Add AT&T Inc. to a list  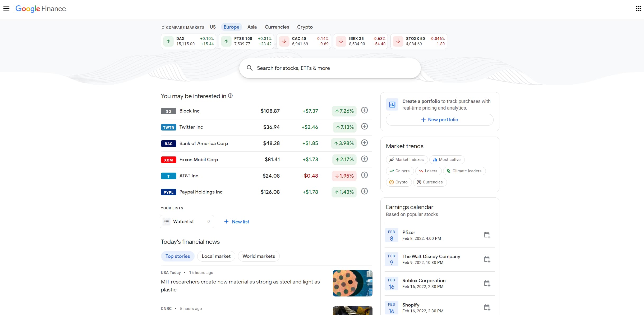pyautogui.click(x=365, y=175)
